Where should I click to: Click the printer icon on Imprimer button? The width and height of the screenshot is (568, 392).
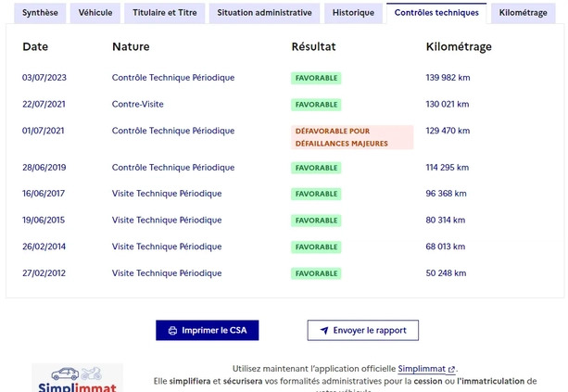(172, 331)
